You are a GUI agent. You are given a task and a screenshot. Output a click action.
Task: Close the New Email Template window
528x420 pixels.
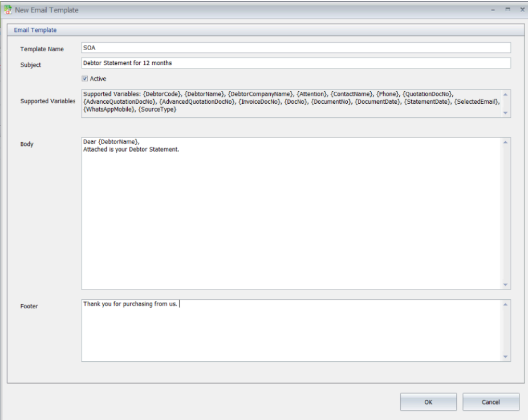(522, 10)
